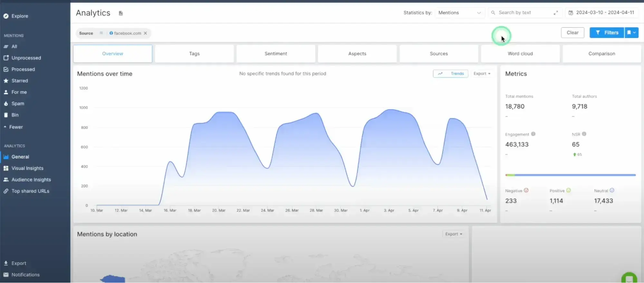
Task: Open the green chat widget icon
Action: [629, 278]
